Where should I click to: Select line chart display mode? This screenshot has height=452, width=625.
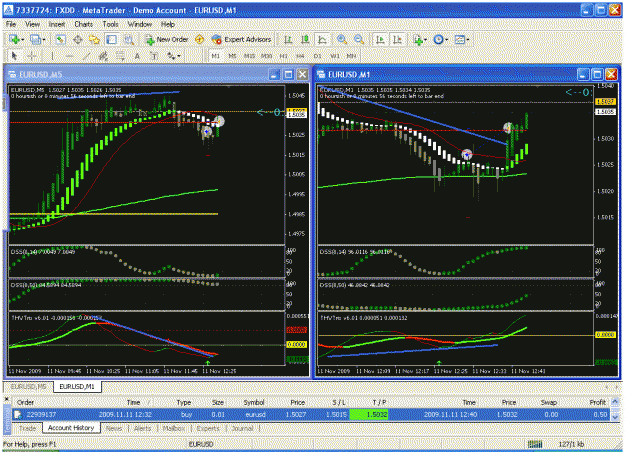coord(322,39)
